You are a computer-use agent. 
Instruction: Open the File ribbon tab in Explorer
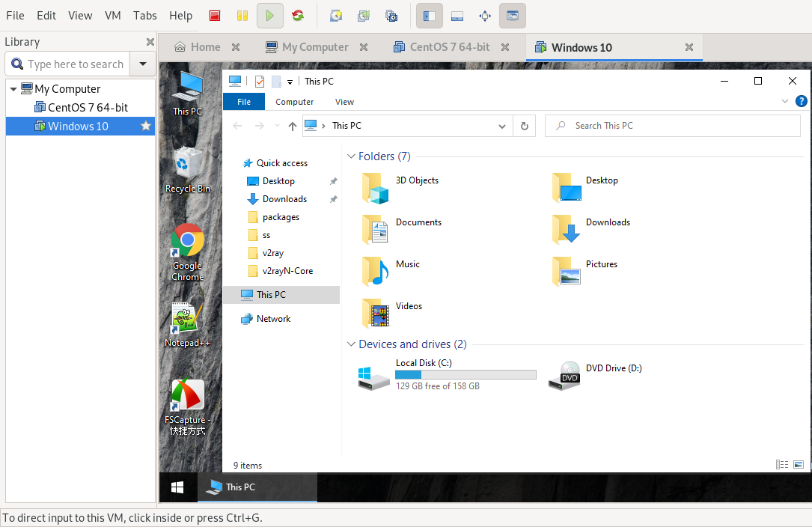(x=244, y=102)
